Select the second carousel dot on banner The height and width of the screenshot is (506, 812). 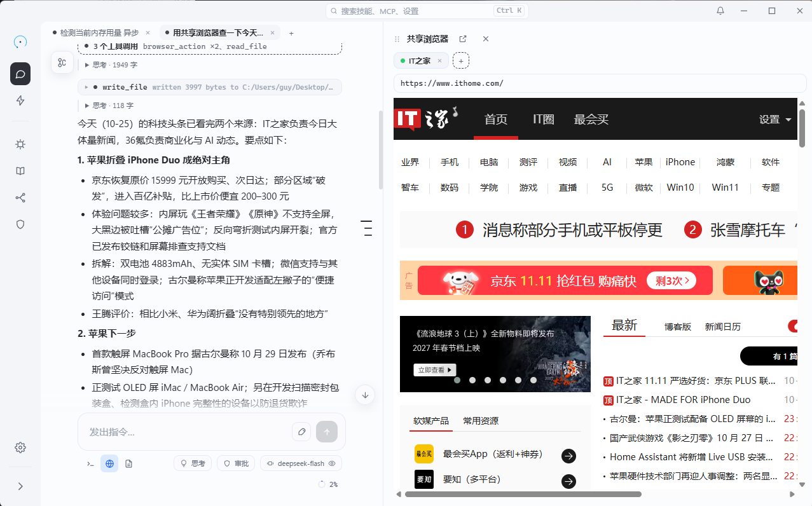tap(472, 380)
